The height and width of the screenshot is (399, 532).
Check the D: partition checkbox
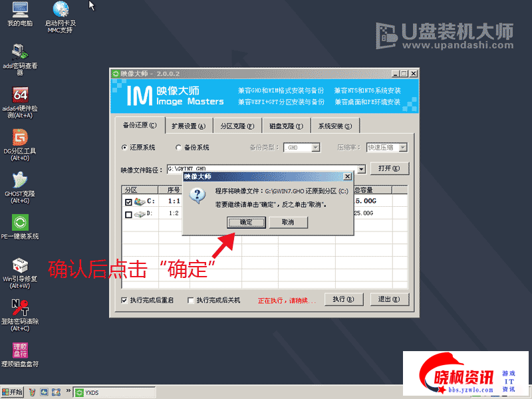click(x=128, y=214)
